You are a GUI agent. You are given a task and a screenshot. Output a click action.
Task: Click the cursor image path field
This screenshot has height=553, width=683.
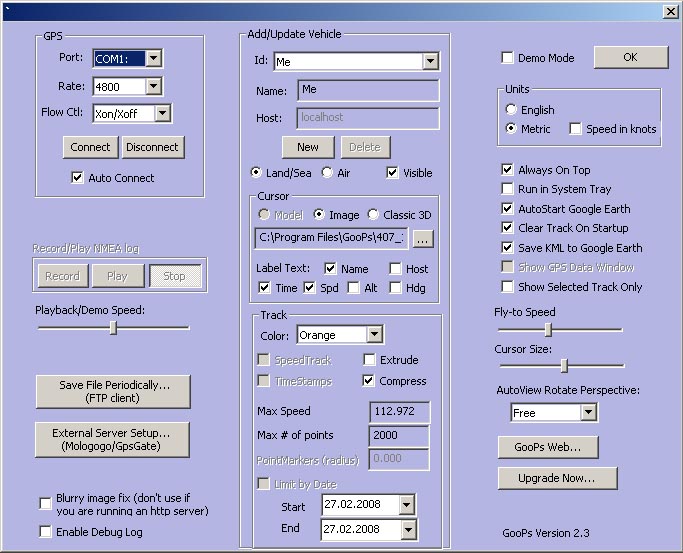[331, 238]
